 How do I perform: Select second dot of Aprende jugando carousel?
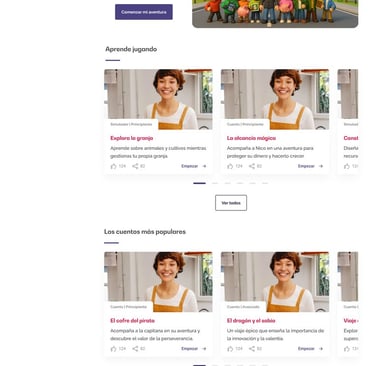point(215,183)
